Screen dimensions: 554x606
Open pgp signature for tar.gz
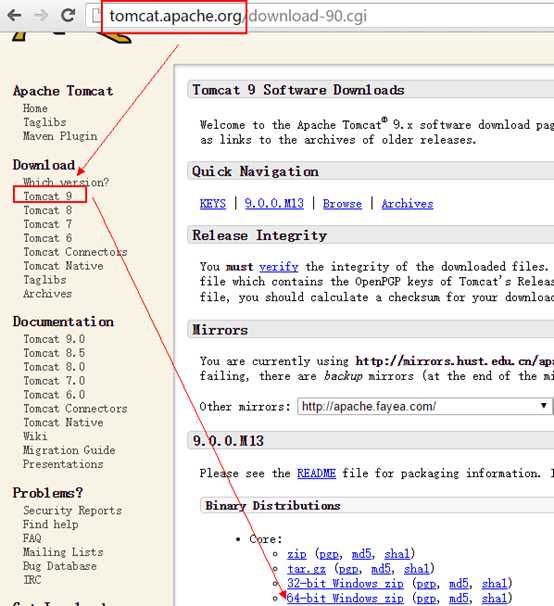(348, 569)
